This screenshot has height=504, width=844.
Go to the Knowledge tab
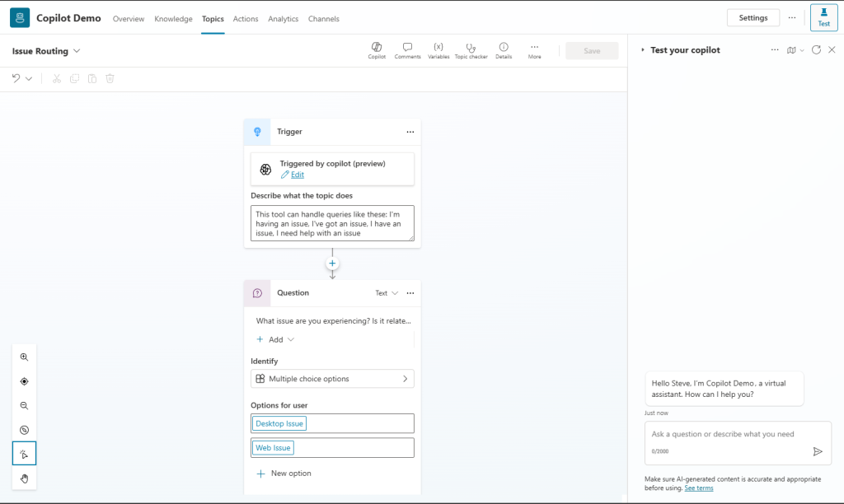173,18
